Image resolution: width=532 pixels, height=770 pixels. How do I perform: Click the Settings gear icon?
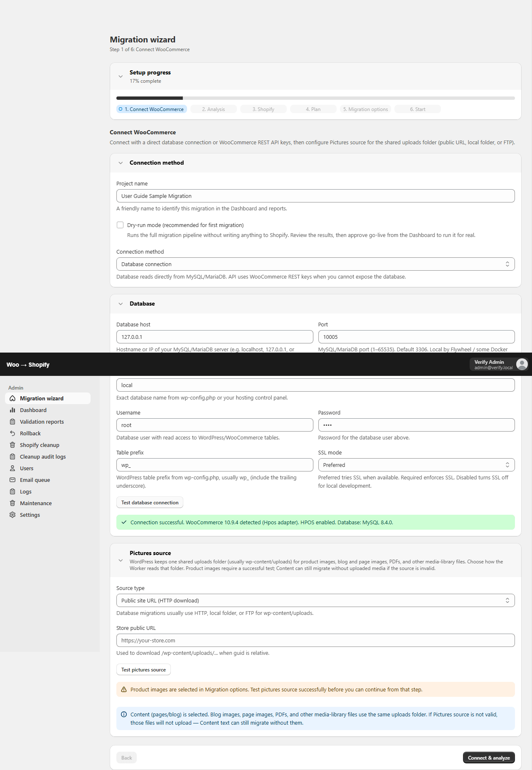12,515
